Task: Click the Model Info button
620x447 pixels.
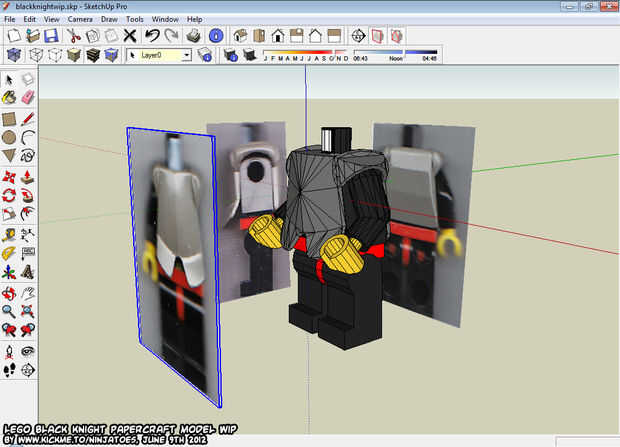Action: [x=217, y=35]
